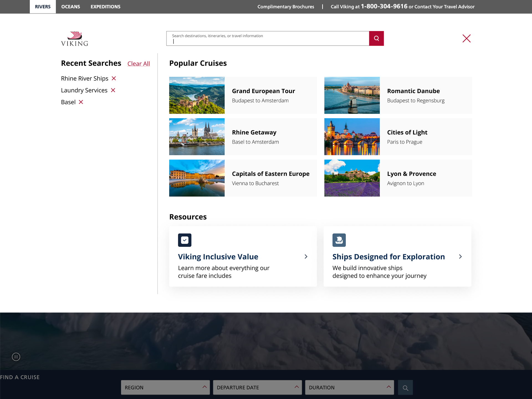
Task: Open Romantic Danube thumbnail image
Action: click(x=352, y=95)
